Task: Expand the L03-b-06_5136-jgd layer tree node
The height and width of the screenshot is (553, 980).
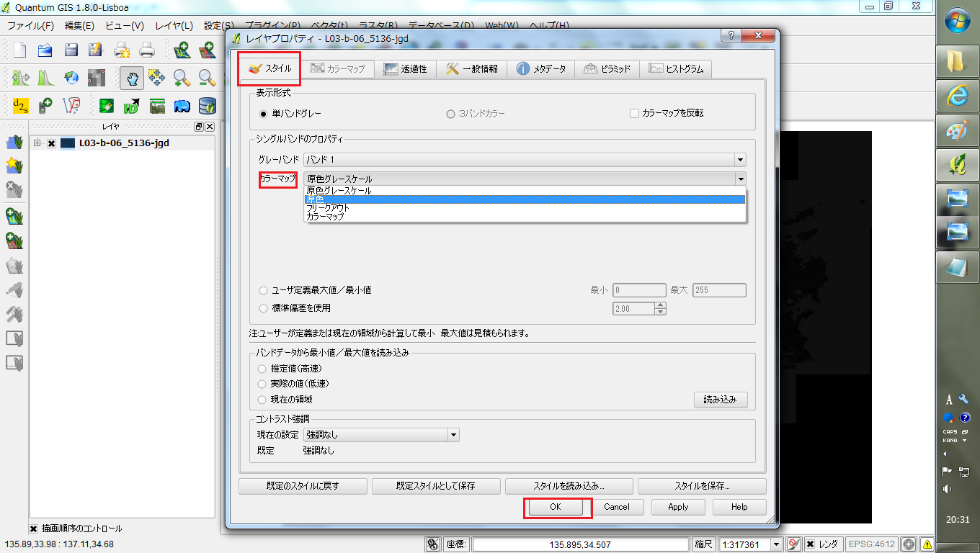Action: coord(37,143)
